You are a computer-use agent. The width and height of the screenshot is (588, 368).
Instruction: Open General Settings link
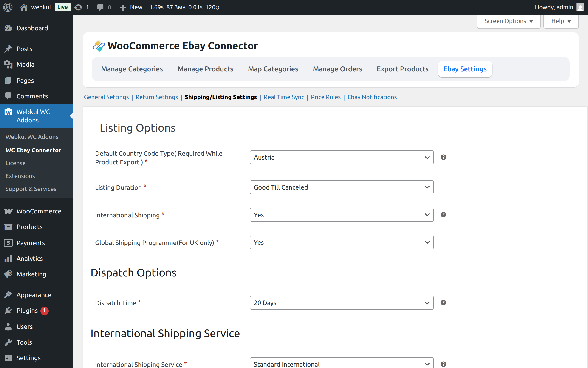pyautogui.click(x=106, y=97)
